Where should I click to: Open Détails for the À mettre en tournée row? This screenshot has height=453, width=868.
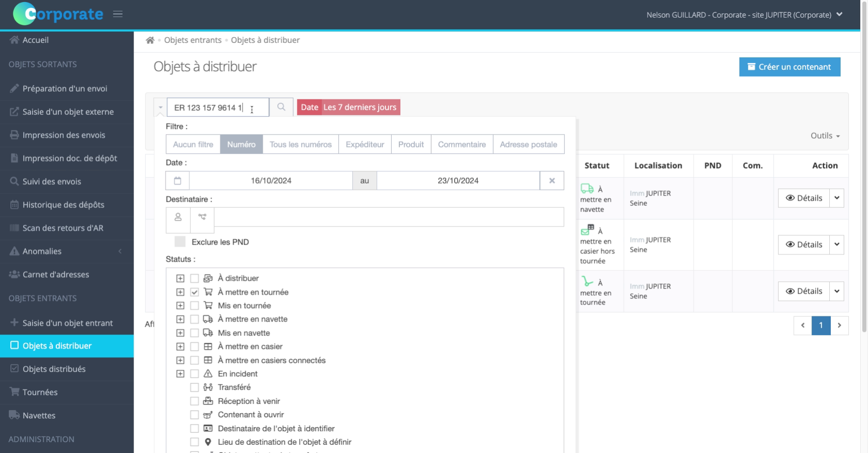pyautogui.click(x=804, y=291)
